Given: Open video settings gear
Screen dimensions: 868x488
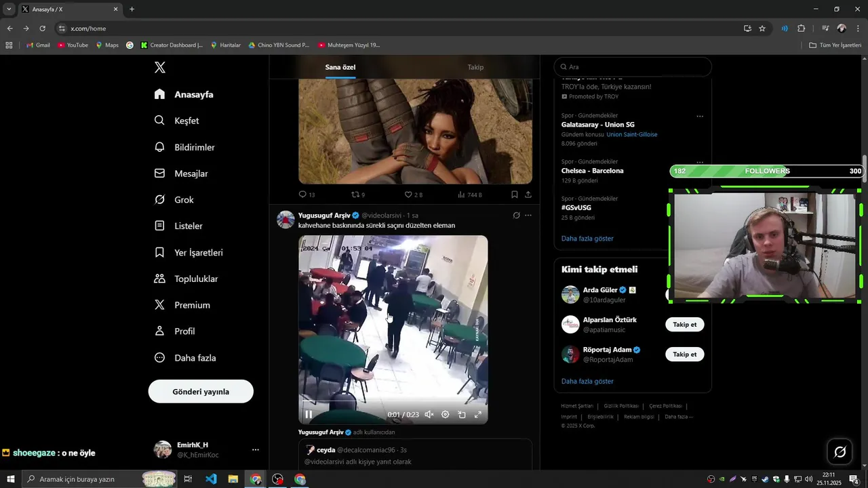Looking at the screenshot, I should [x=446, y=414].
